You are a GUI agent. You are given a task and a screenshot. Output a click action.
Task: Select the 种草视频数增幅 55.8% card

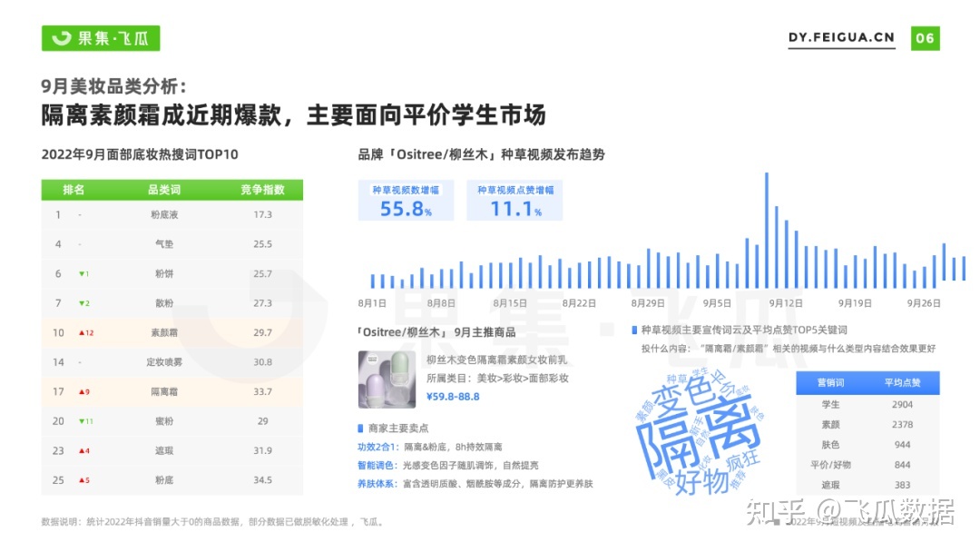coord(406,200)
